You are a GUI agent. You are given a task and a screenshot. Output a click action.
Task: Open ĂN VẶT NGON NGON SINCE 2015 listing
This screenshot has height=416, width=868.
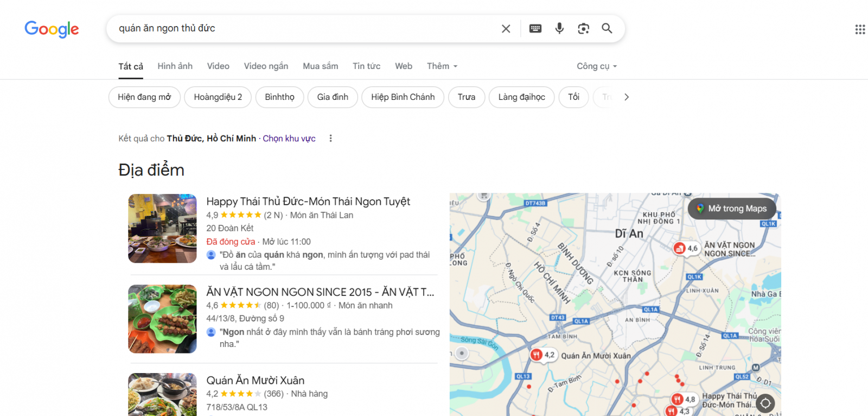coord(320,292)
